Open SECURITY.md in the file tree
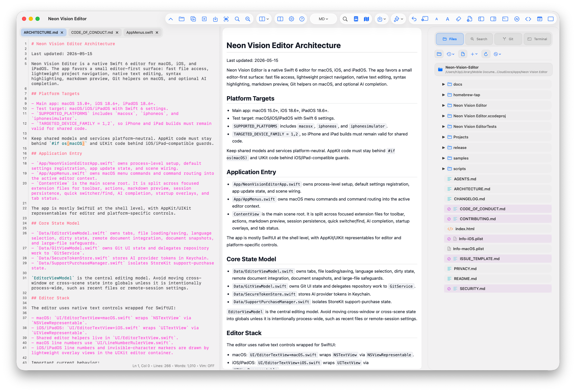This screenshot has height=392, width=576. tap(498, 289)
